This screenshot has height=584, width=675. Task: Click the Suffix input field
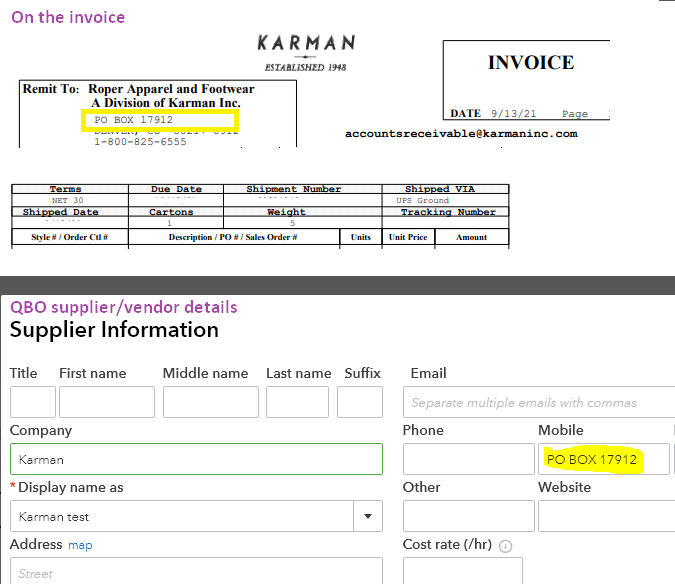click(x=360, y=402)
